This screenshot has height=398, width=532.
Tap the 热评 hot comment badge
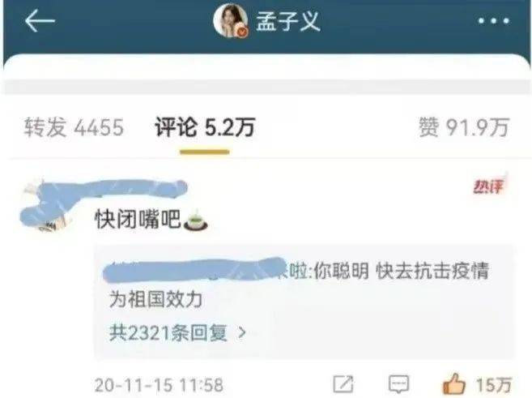tap(489, 185)
